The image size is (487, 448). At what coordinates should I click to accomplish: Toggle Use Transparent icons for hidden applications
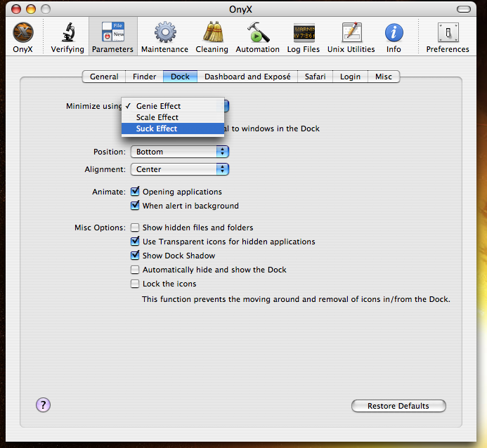[135, 241]
